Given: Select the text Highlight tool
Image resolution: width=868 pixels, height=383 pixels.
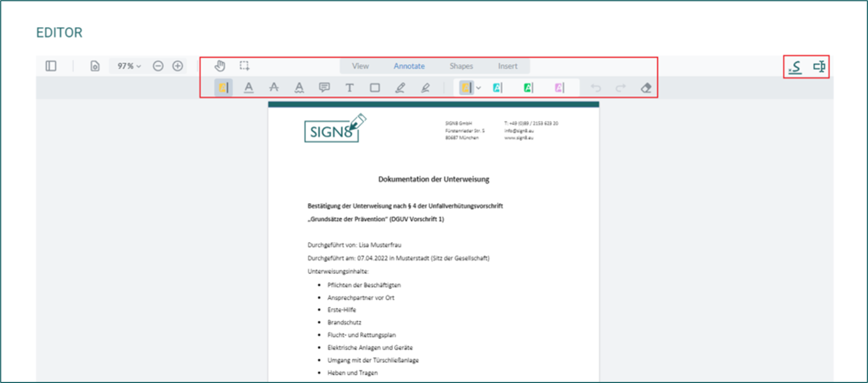Looking at the screenshot, I should 223,88.
